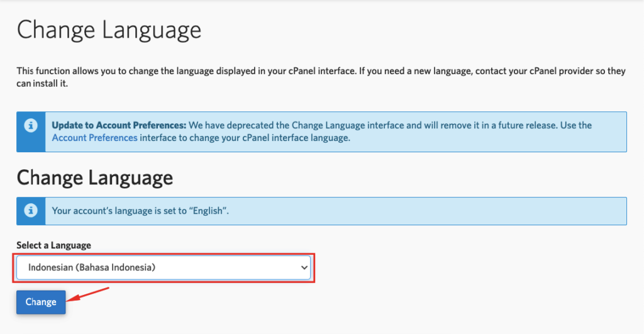Click the paragraph starting "This function allows you"

click(321, 77)
